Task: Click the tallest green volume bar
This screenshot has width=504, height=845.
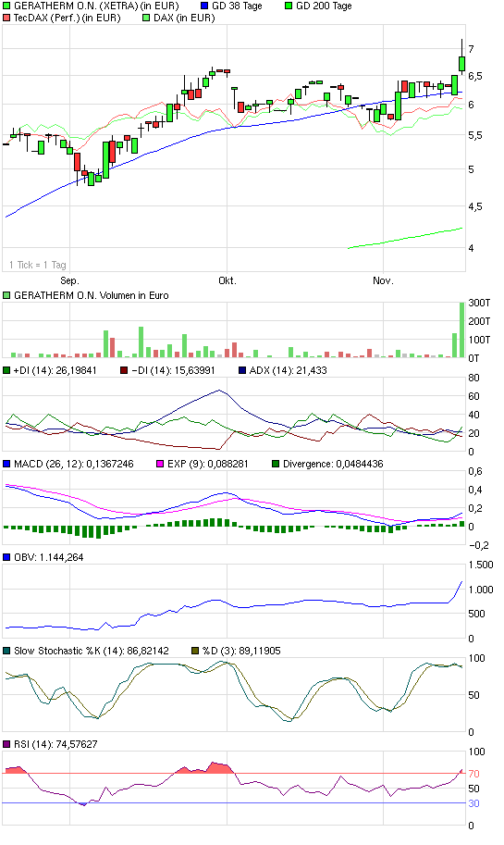Action: 462,329
